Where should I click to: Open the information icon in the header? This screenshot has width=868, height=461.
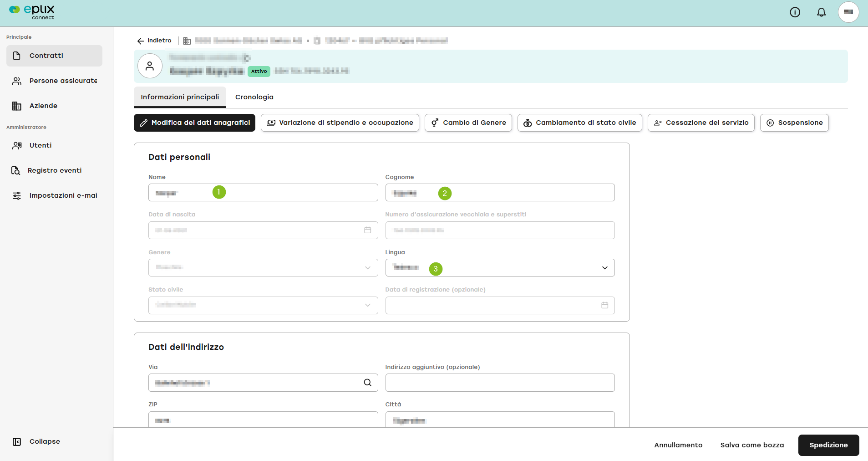tap(795, 12)
